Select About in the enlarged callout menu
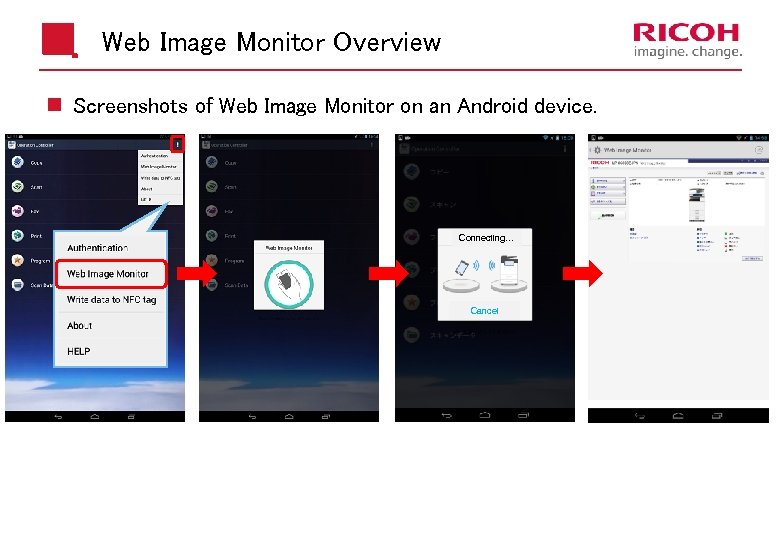Screen dimensions: 780x540 point(80,326)
